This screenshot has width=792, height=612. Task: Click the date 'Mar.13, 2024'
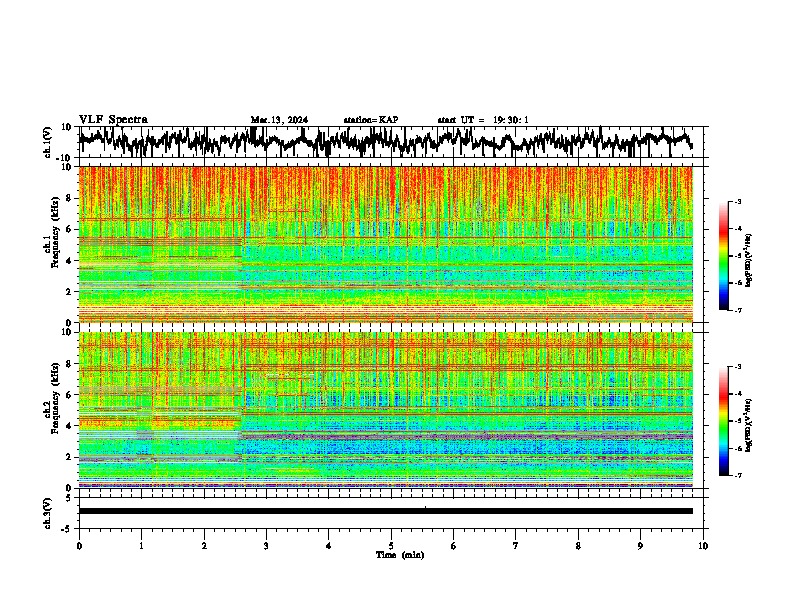pos(279,120)
